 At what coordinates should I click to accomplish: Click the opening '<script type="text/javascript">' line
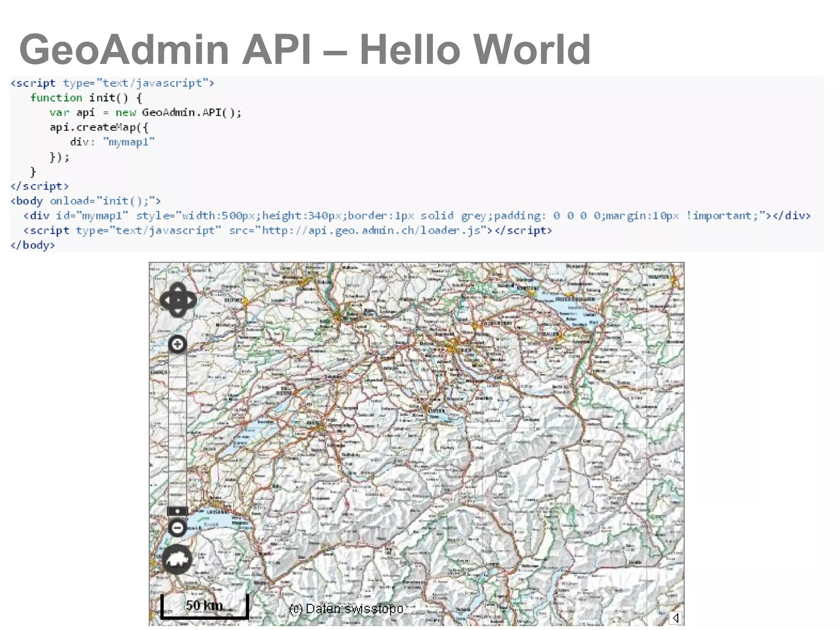[112, 83]
